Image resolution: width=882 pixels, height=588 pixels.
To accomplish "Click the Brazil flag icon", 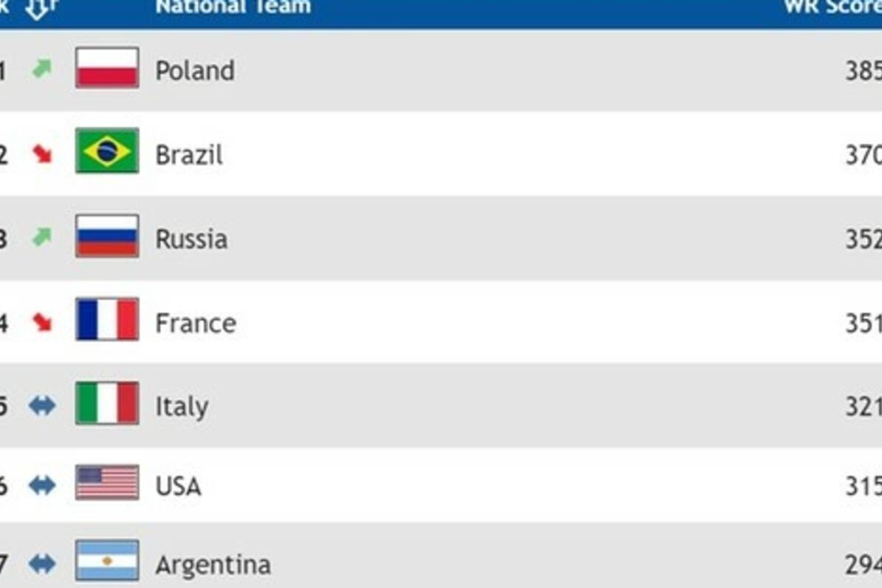I will coord(107,151).
